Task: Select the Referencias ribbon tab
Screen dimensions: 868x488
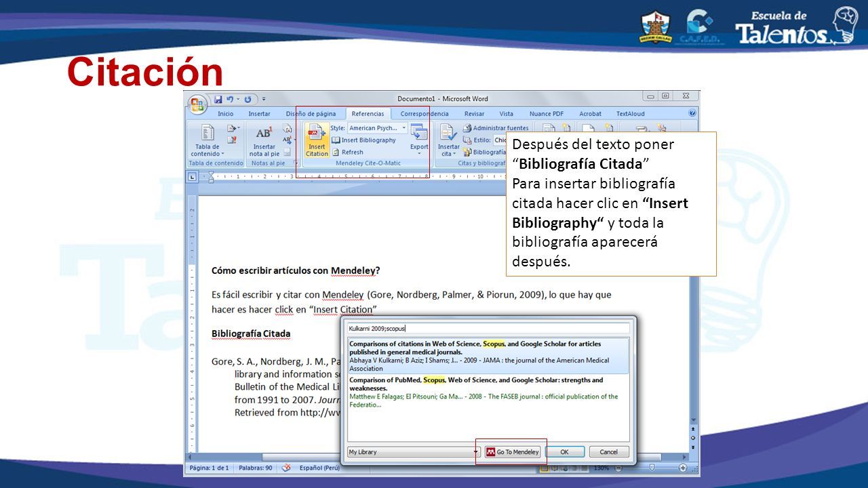Action: click(x=368, y=114)
